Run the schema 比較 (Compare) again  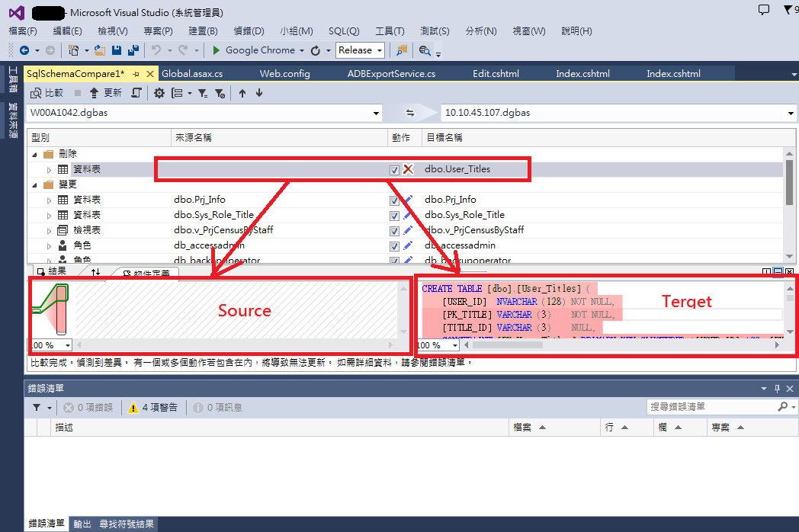tap(46, 93)
